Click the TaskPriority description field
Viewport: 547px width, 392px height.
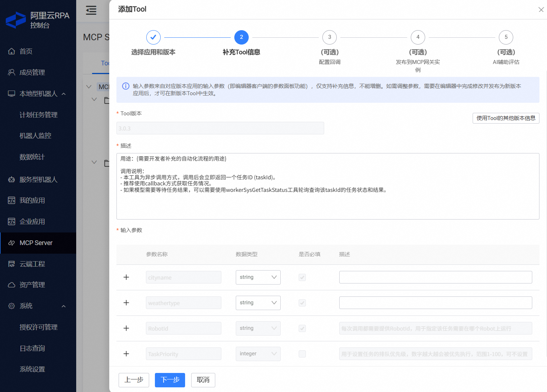[x=436, y=354]
